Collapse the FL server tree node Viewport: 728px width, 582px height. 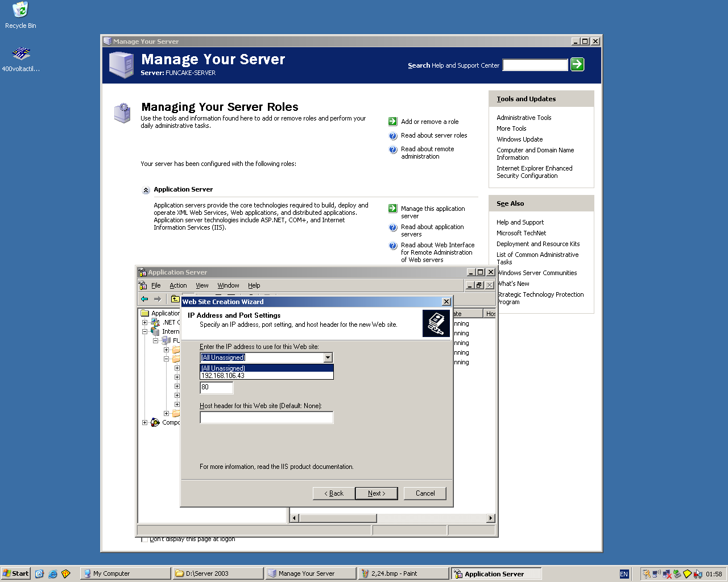click(x=155, y=340)
